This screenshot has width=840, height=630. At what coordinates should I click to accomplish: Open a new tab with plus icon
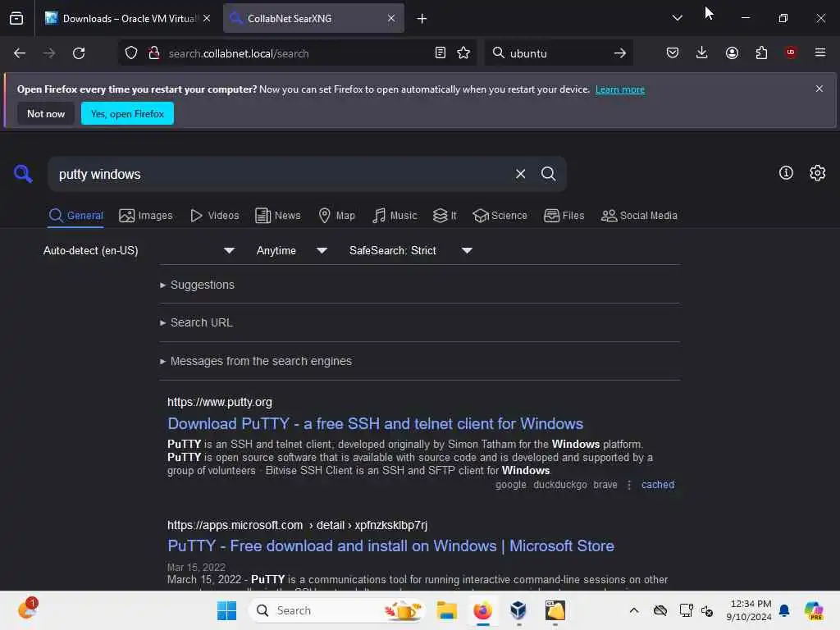click(422, 18)
